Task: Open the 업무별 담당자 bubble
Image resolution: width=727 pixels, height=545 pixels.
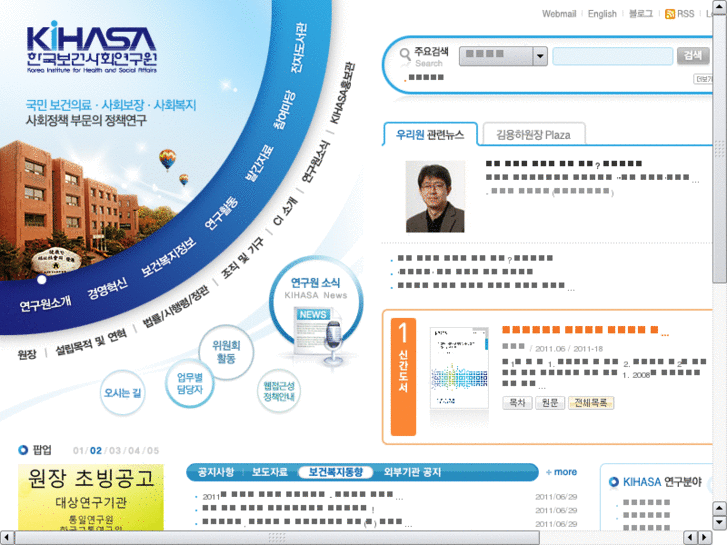Action: (x=190, y=383)
